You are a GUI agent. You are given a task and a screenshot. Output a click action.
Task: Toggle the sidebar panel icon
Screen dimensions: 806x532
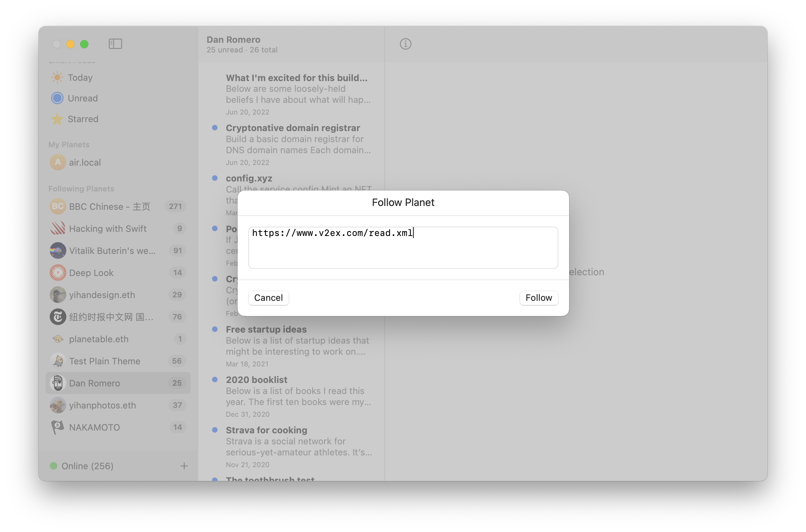pyautogui.click(x=115, y=44)
